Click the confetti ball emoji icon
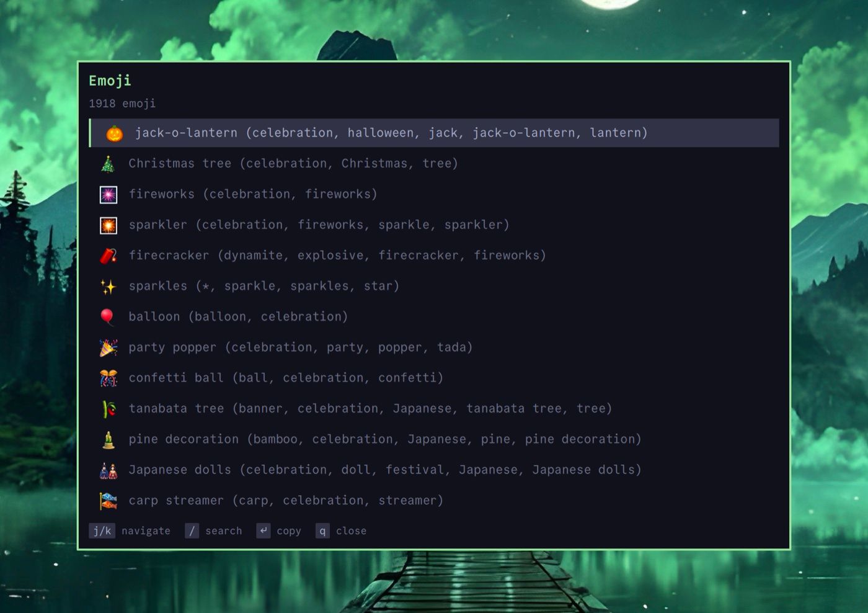868x613 pixels. (108, 378)
